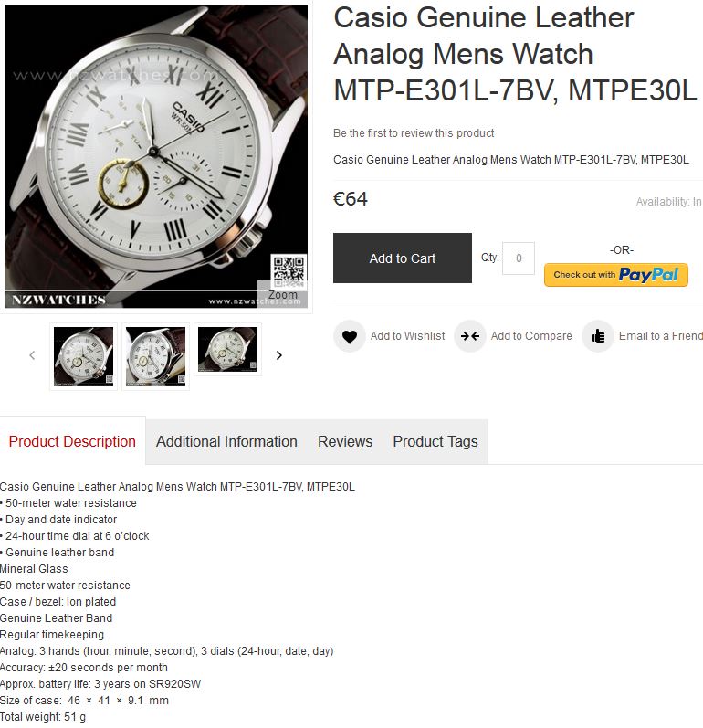Click the Zoom label on main image

[x=283, y=295]
